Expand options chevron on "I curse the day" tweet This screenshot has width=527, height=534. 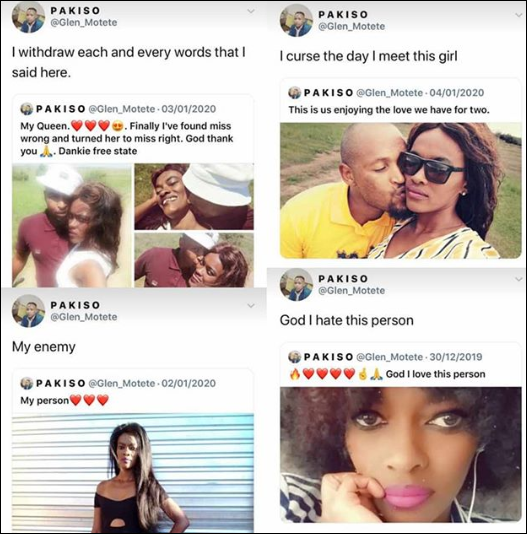click(519, 15)
